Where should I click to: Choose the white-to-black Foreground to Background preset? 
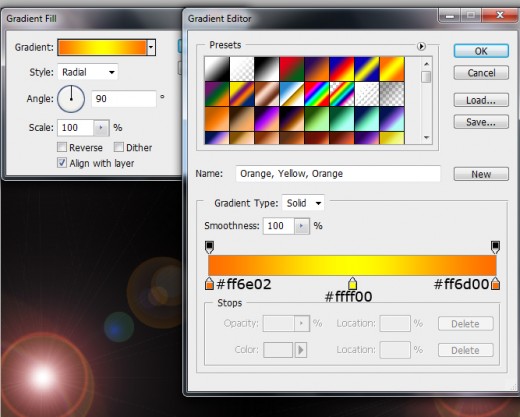[x=217, y=69]
